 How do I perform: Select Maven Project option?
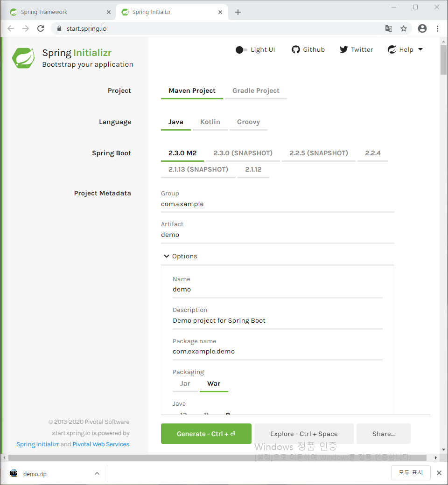192,91
